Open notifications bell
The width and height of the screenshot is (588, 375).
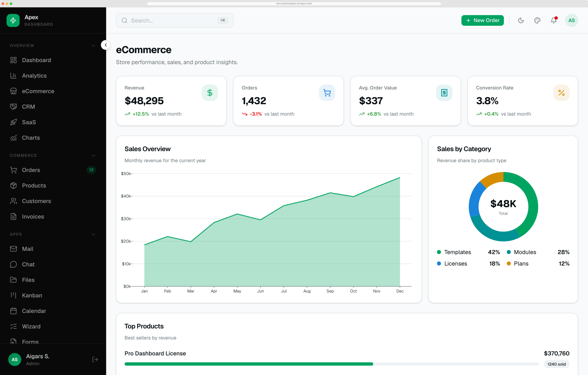(554, 20)
